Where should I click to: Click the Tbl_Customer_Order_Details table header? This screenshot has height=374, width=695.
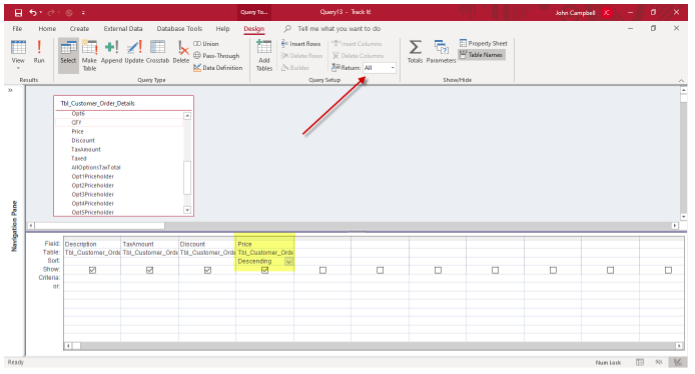[x=98, y=103]
